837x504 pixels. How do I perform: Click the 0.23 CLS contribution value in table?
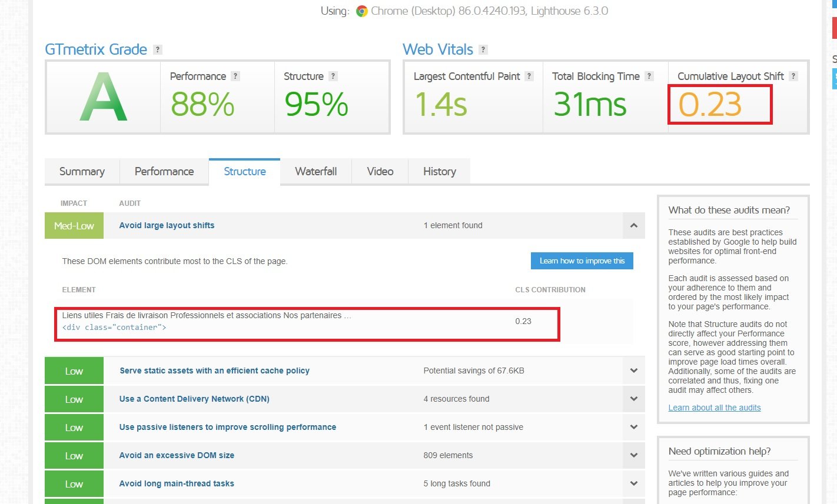(x=523, y=321)
